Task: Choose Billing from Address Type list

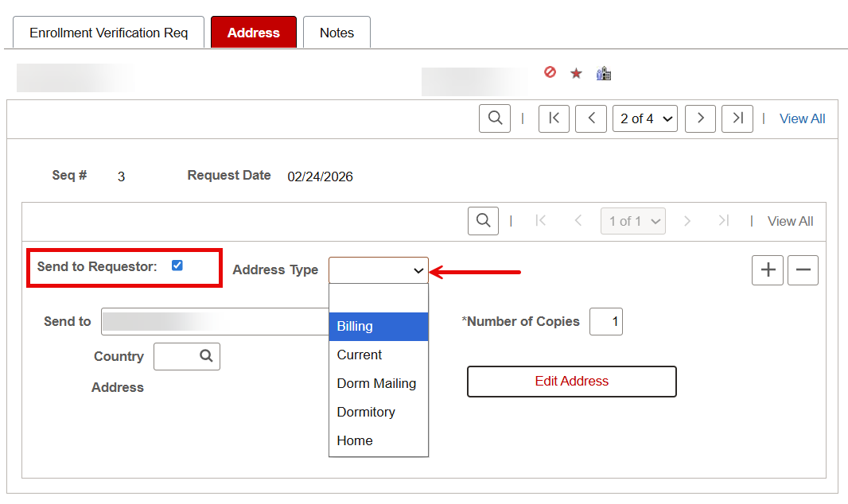Action: pyautogui.click(x=379, y=326)
